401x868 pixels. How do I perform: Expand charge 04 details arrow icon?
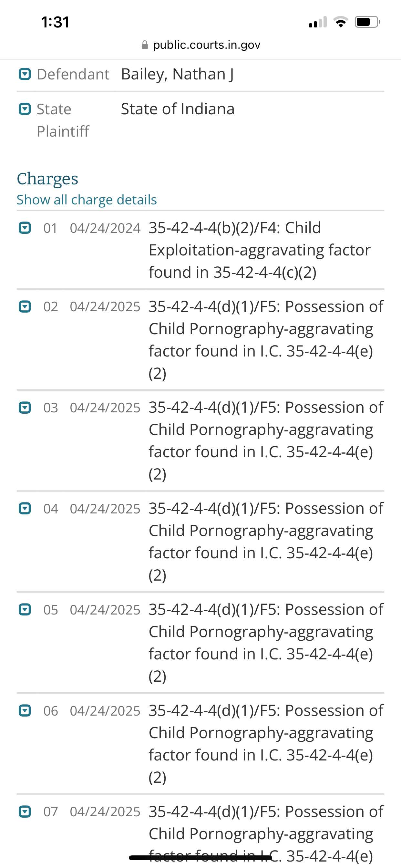pos(25,509)
